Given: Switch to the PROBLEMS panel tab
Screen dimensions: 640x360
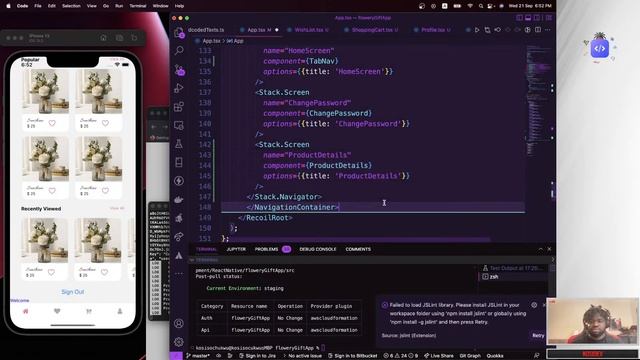Looking at the screenshot, I should tap(266, 249).
